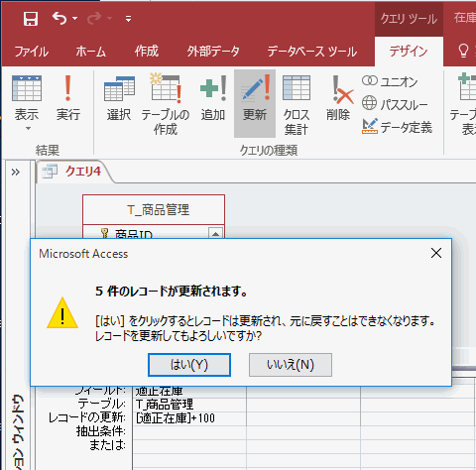This screenshot has height=470, width=476.
Task: Click the テーブル cell T_商品管理
Action: pos(189,404)
